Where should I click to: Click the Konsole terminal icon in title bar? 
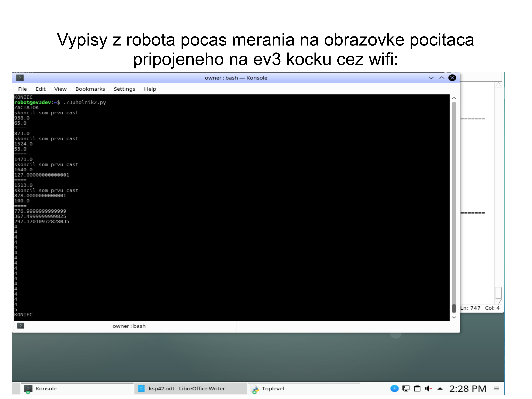coord(20,78)
